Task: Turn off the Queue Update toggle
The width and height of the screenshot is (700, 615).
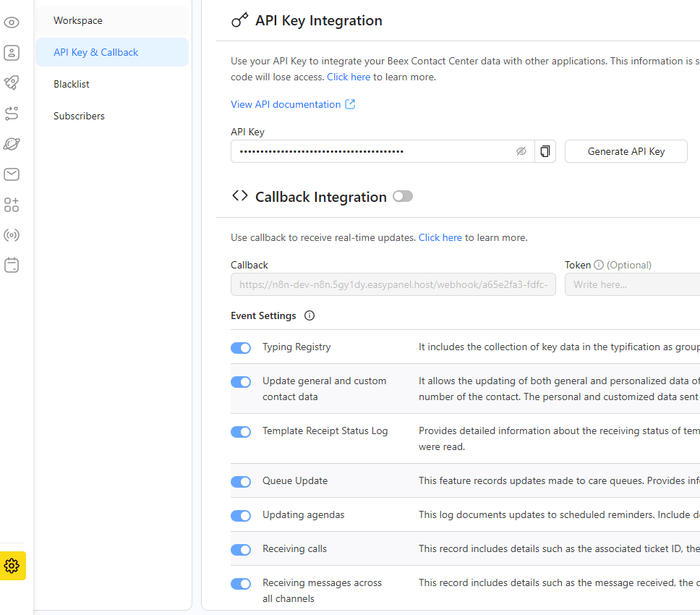Action: pos(241,482)
